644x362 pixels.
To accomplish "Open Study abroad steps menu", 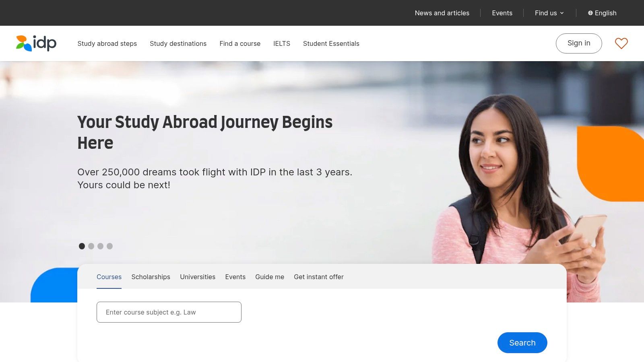I will (107, 43).
